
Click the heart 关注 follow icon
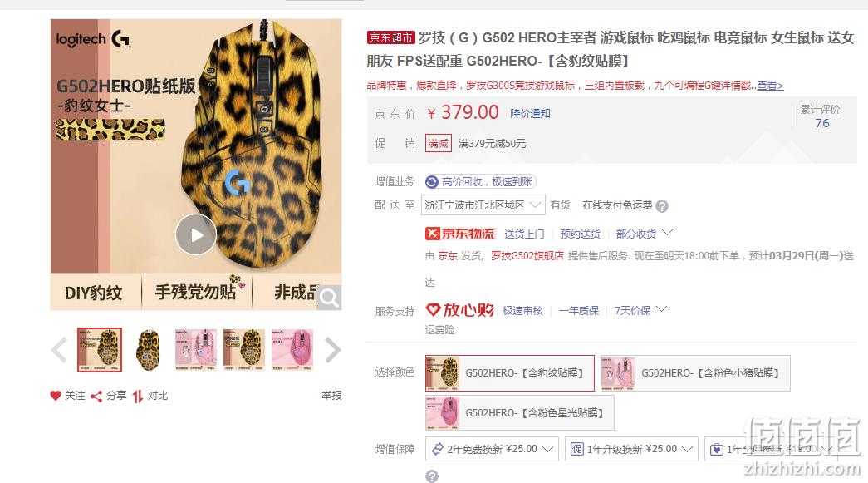[x=56, y=396]
